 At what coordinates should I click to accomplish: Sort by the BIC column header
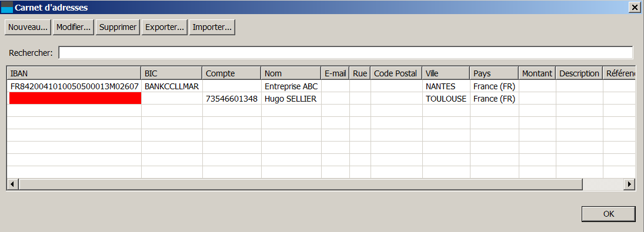[x=172, y=73]
